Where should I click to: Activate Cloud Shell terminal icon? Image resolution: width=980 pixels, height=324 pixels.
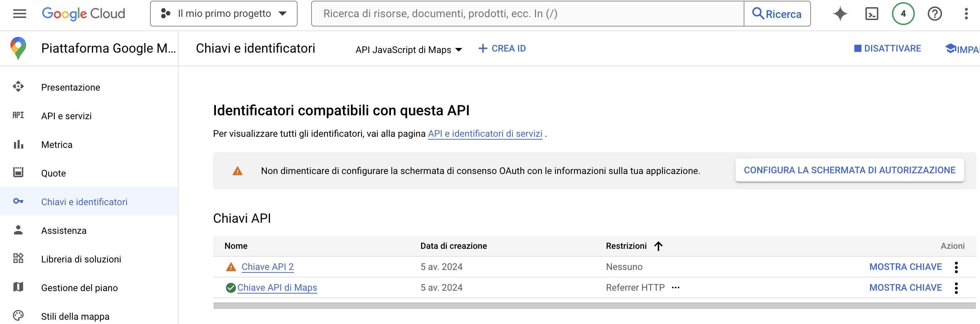pos(871,14)
